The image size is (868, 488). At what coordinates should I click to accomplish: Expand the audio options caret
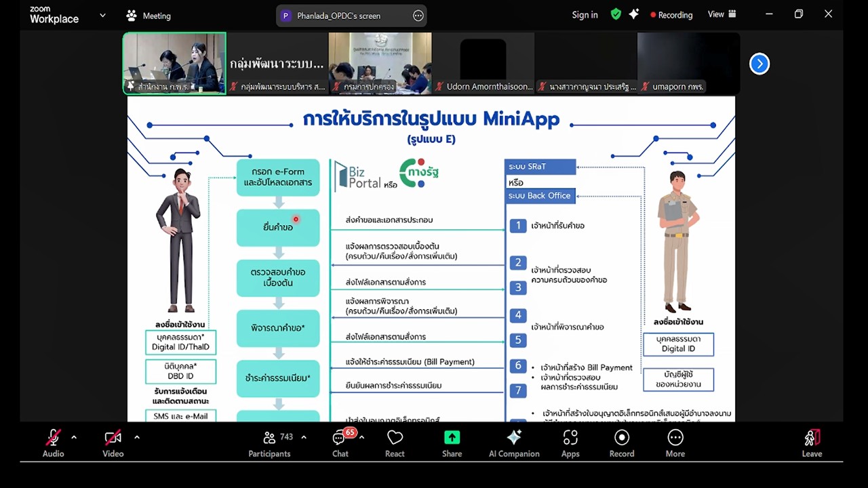pyautogui.click(x=74, y=437)
